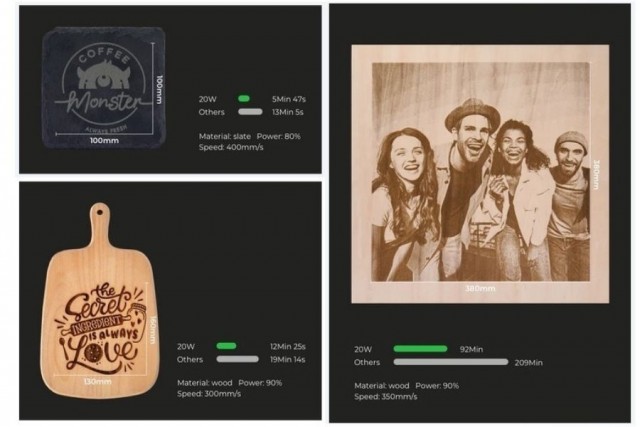The width and height of the screenshot is (640, 427).
Task: Click the 100mm width label under coaster
Action: (104, 140)
